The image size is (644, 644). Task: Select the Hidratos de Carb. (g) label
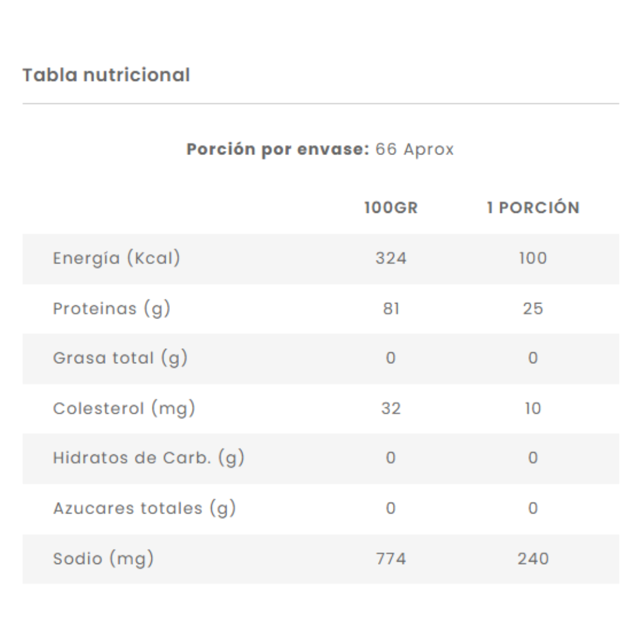(148, 458)
